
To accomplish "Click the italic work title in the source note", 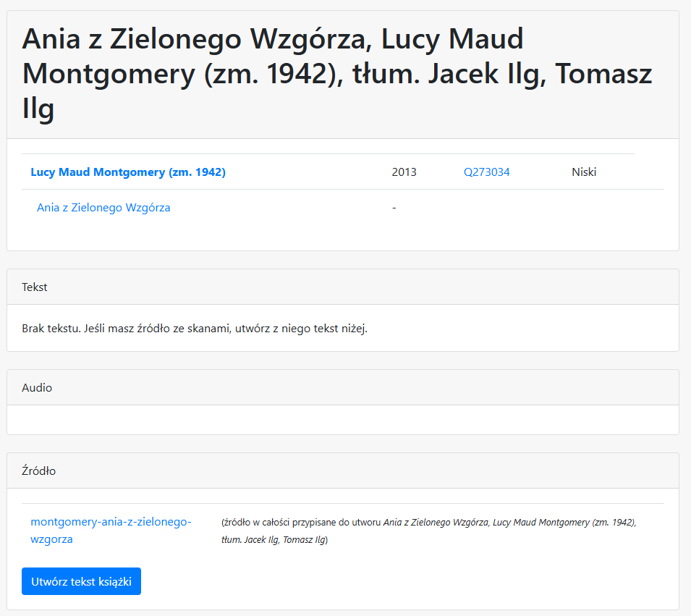I will tap(436, 523).
